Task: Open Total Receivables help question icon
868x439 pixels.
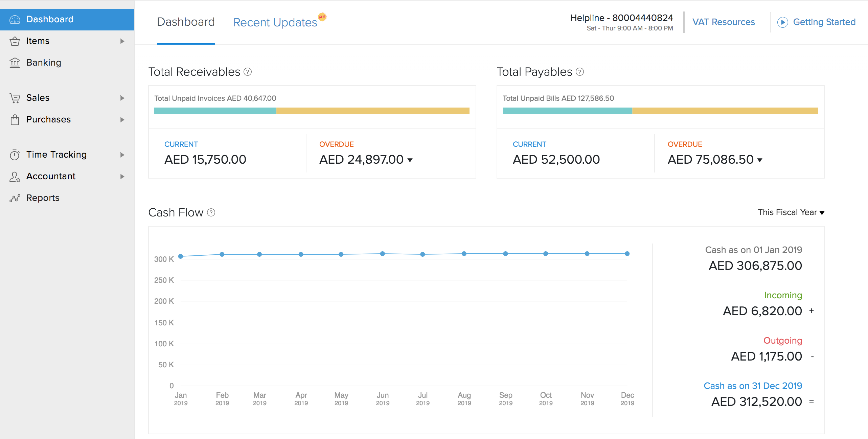Action: coord(248,72)
